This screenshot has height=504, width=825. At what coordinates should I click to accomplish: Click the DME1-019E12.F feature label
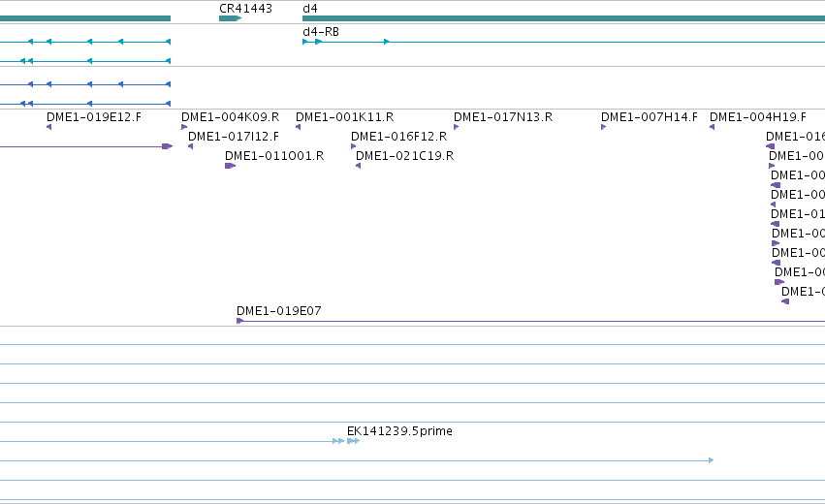(94, 117)
